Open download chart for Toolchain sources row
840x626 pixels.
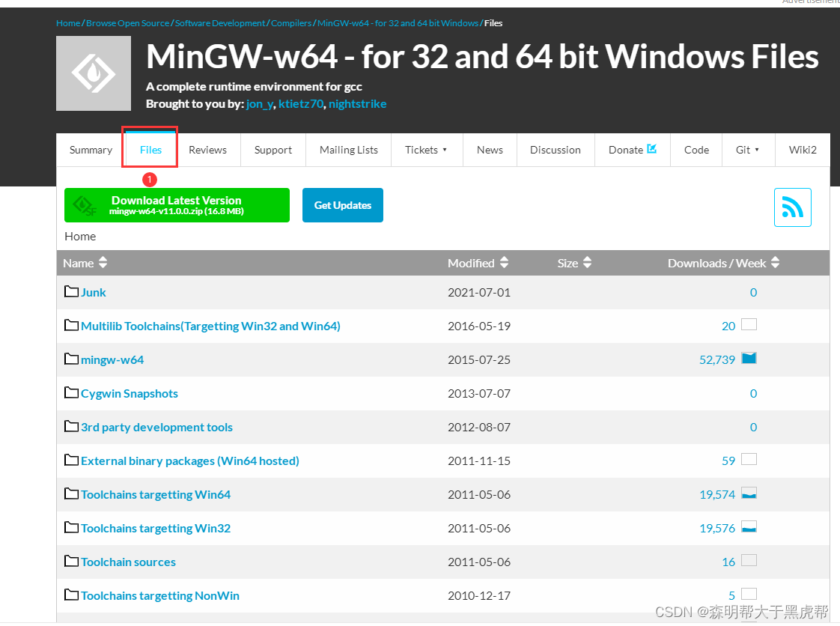[749, 561]
